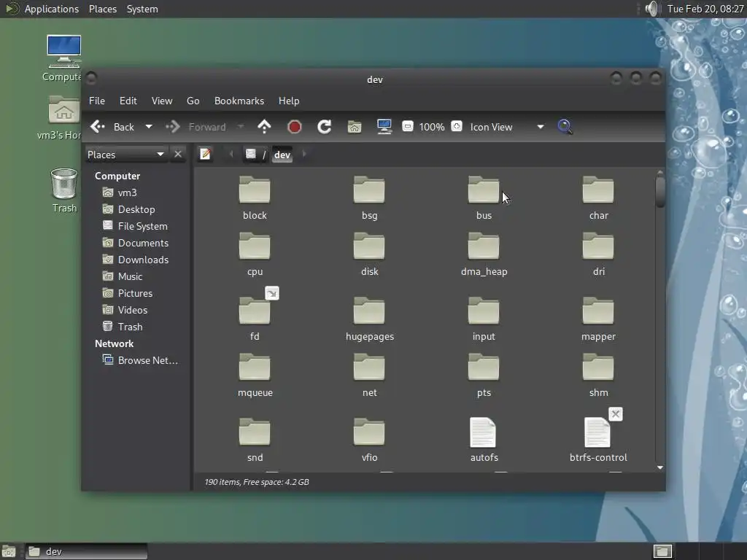Open the Back history dropdown arrow
This screenshot has width=747, height=560.
[149, 127]
